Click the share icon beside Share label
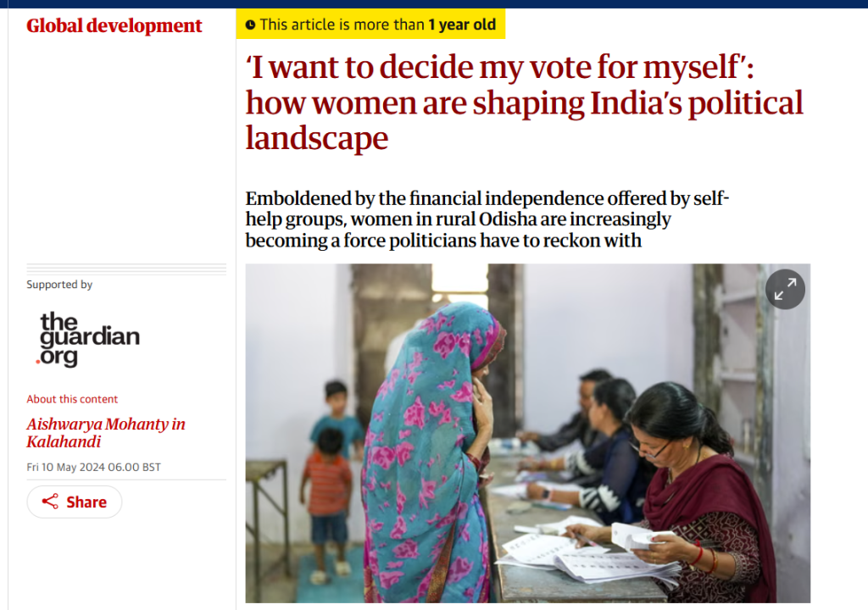The image size is (868, 610). coord(51,502)
